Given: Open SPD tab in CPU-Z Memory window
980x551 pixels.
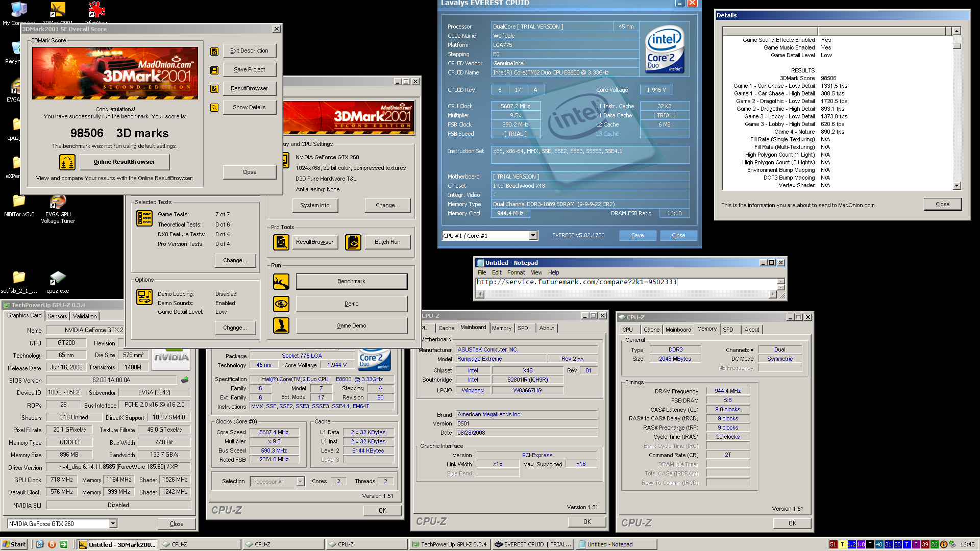Looking at the screenshot, I should (x=728, y=330).
